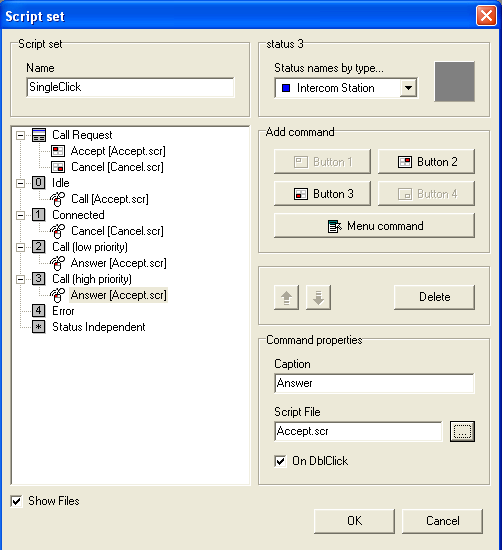Click the Error status 4 icon
Viewport: 502px width, 550px height.
point(39,311)
